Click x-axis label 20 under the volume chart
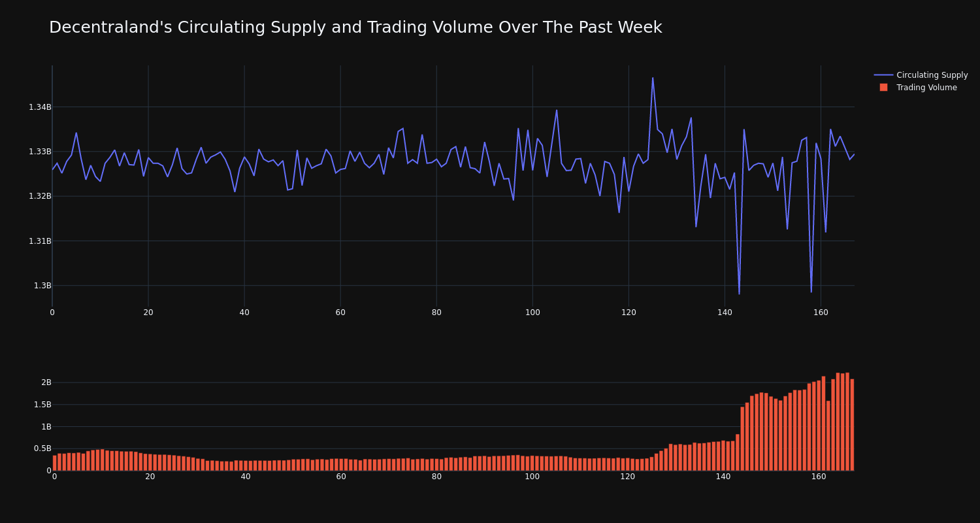 click(150, 477)
